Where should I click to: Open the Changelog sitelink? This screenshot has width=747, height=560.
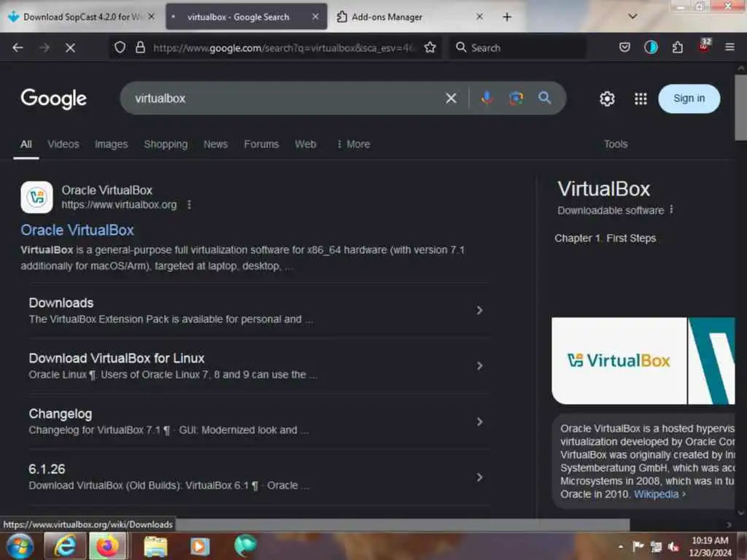click(x=60, y=414)
